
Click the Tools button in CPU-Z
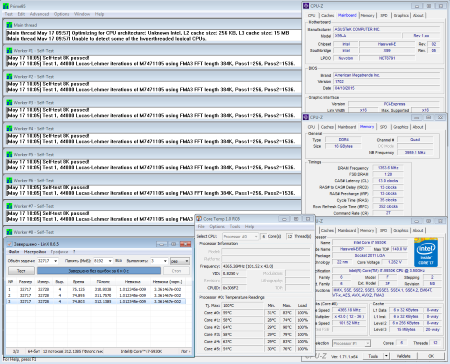[x=373, y=356]
